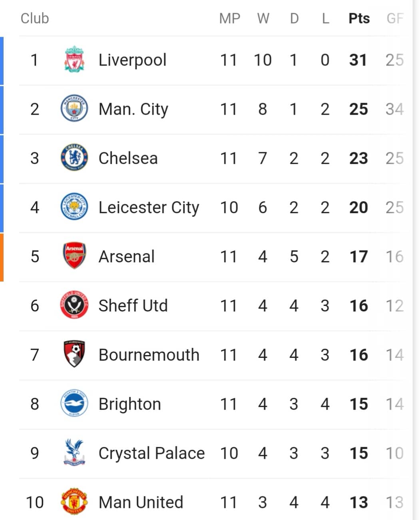Select the Bournemouth team name
The height and width of the screenshot is (520, 420).
point(149,355)
